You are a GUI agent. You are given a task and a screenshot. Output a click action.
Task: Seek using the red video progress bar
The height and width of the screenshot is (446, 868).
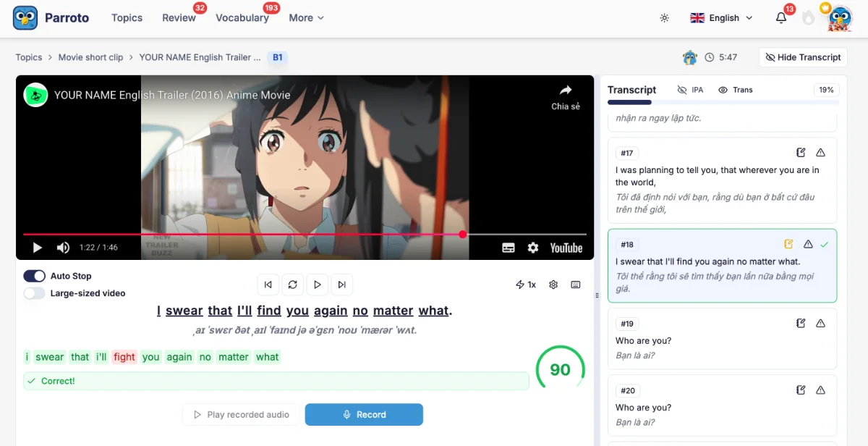[x=289, y=234]
